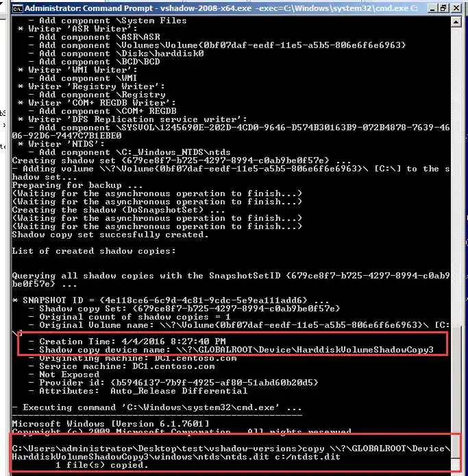Click the scrollbar up arrow button

point(456,22)
